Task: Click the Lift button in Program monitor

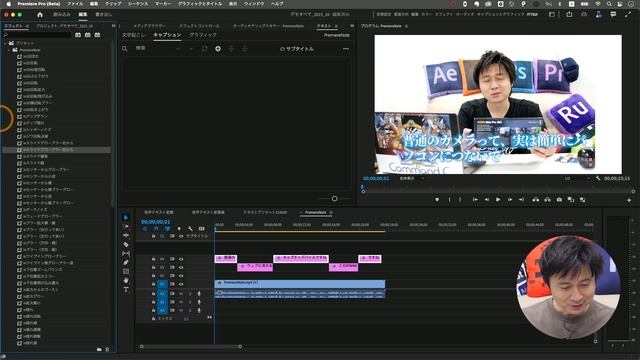Action: pos(536,200)
